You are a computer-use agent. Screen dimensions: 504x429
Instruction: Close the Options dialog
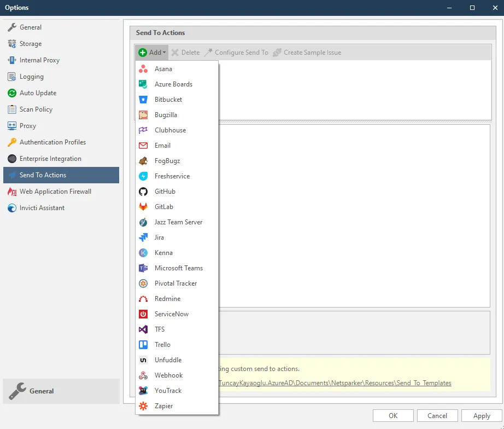pyautogui.click(x=495, y=8)
